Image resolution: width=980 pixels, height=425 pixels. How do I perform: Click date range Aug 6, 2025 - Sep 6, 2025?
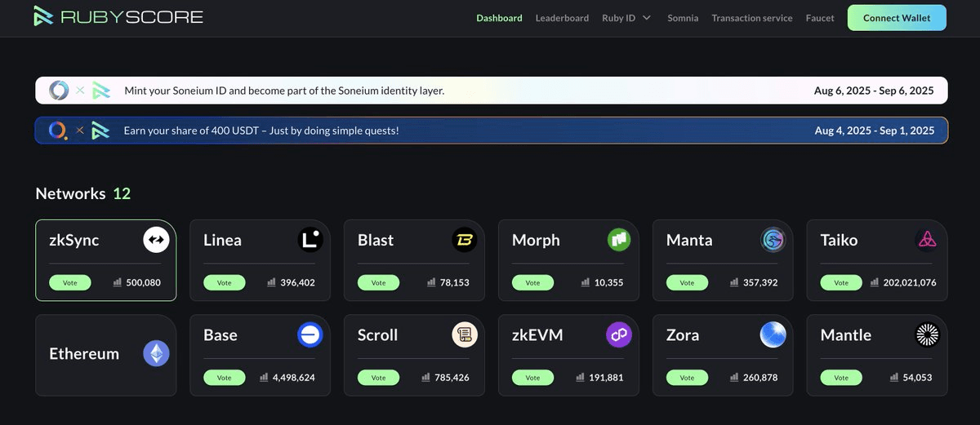click(874, 91)
